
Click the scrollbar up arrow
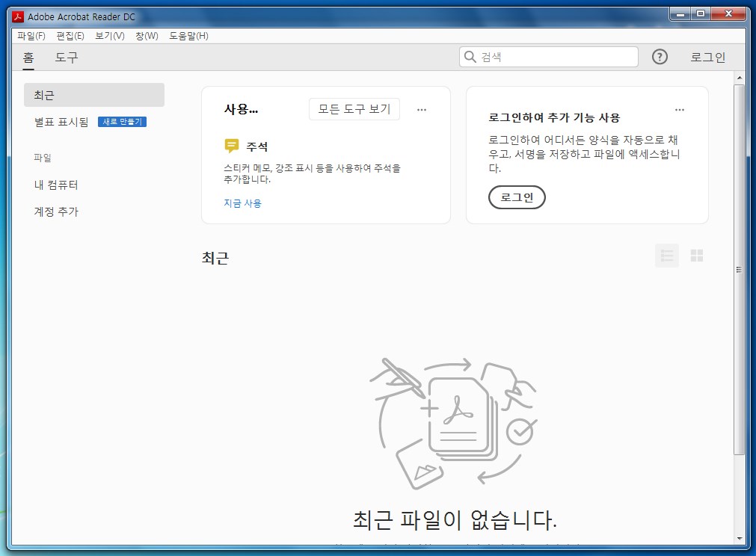pyautogui.click(x=739, y=78)
